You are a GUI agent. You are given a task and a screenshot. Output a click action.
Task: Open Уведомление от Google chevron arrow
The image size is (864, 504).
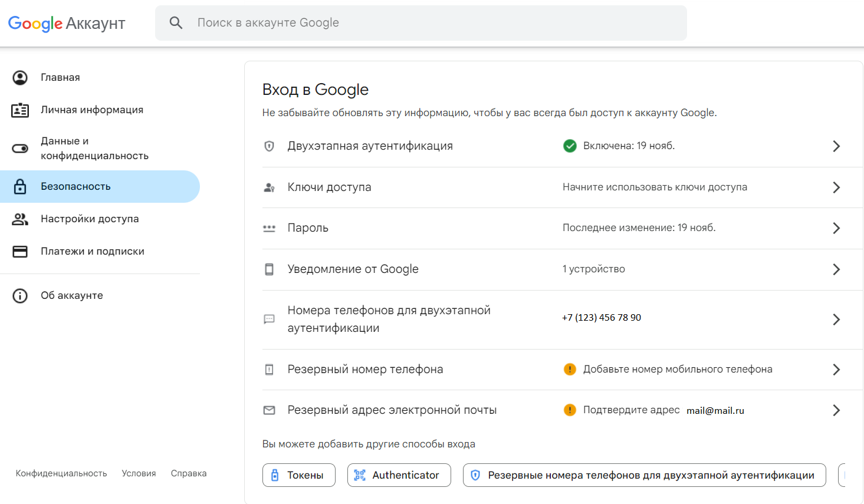[x=836, y=269]
